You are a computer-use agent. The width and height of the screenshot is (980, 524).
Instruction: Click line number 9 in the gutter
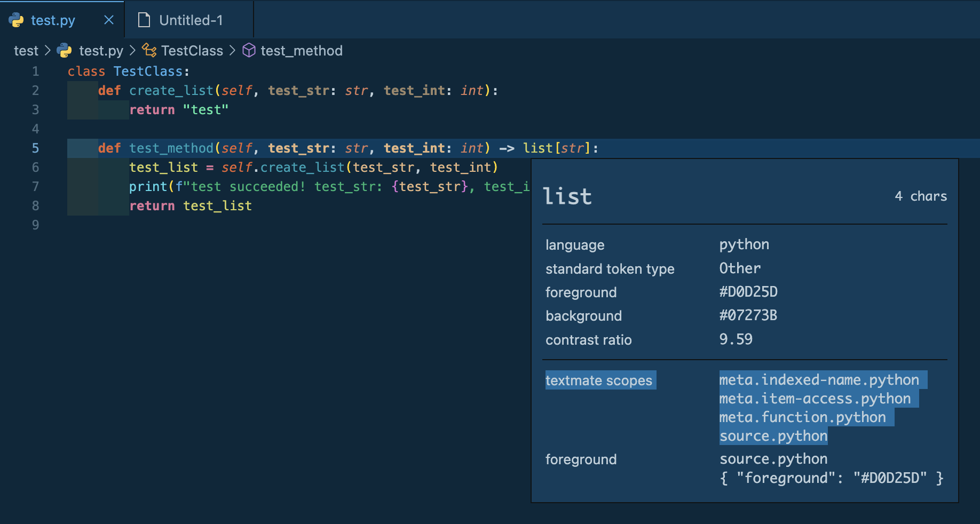[x=35, y=225]
